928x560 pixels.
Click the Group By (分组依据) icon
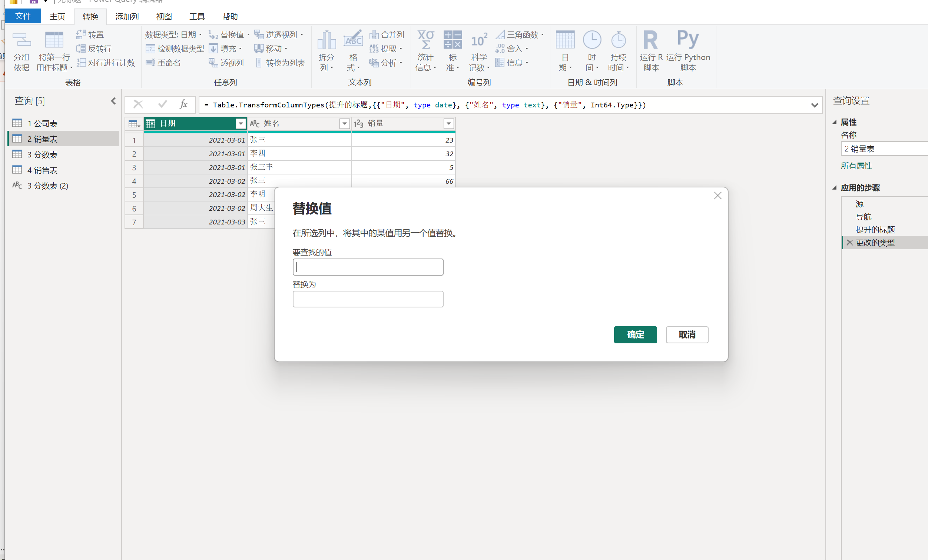21,41
